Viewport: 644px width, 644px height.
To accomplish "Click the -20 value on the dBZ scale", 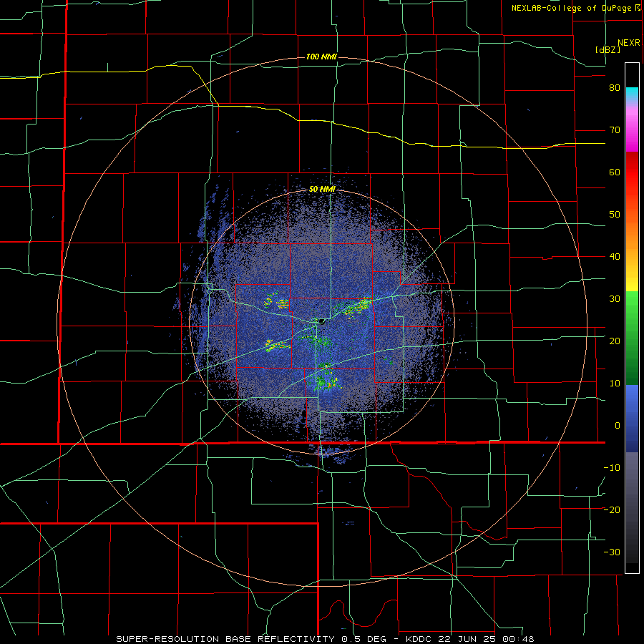I will coord(612,509).
